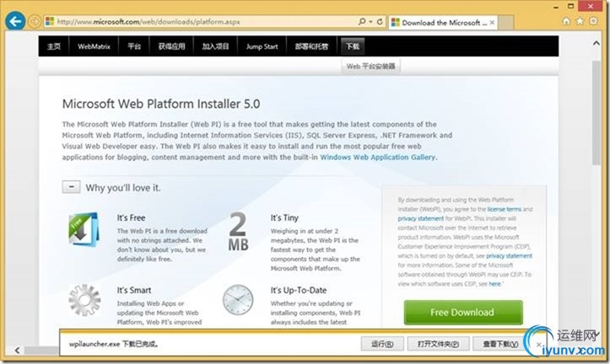This screenshot has width=610, height=364.
Task: Close the 'Download the Microsoft' tab
Action: (x=492, y=23)
